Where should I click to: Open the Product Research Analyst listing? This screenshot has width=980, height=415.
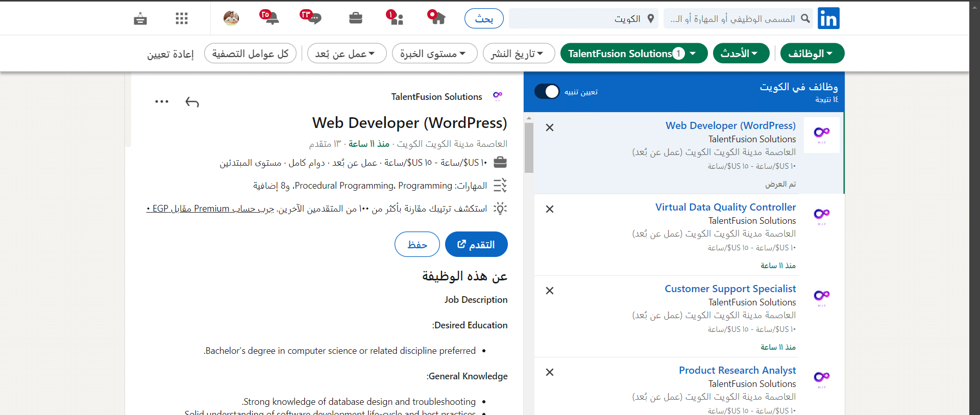(737, 370)
